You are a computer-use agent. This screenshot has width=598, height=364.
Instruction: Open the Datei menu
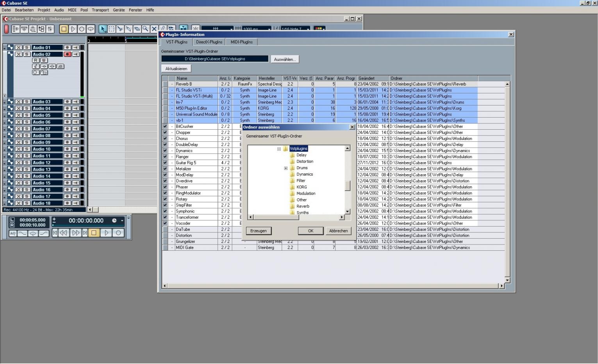point(6,10)
